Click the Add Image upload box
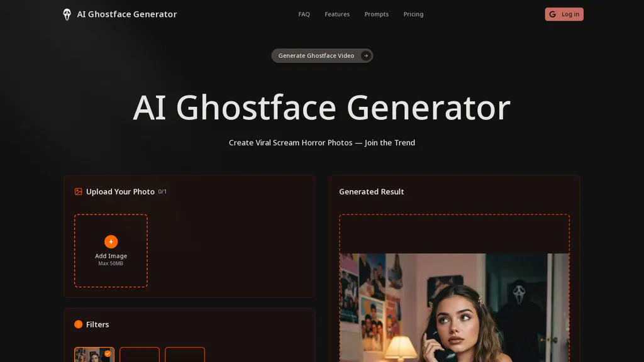This screenshot has width=644, height=362. pyautogui.click(x=111, y=250)
